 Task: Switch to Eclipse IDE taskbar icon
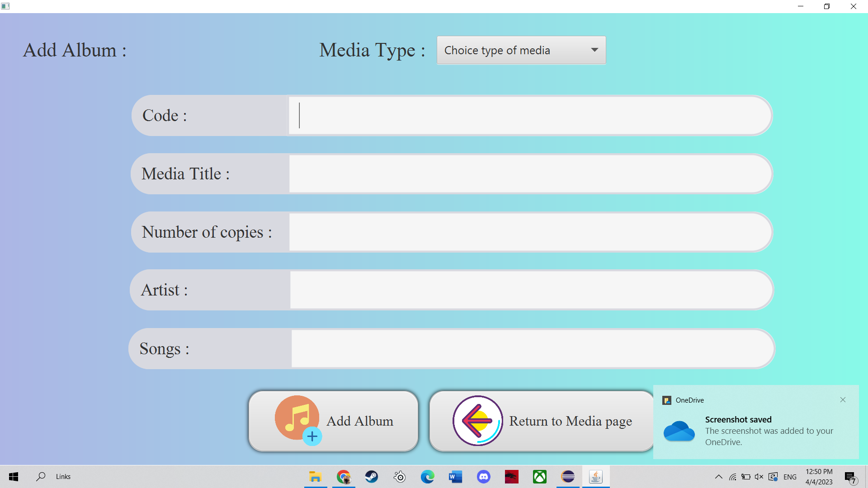pos(568,477)
